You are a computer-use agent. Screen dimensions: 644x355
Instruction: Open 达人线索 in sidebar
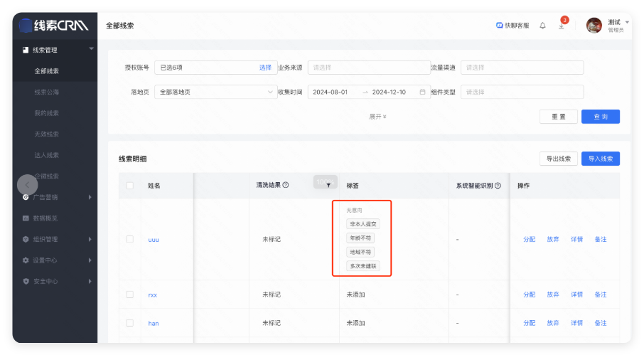[x=46, y=155]
